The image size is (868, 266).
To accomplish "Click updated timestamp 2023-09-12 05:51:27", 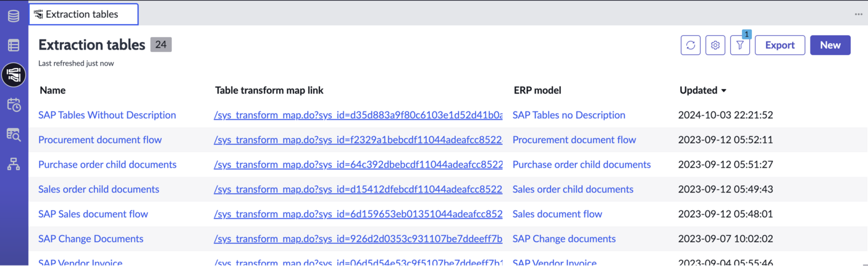I will [x=726, y=165].
